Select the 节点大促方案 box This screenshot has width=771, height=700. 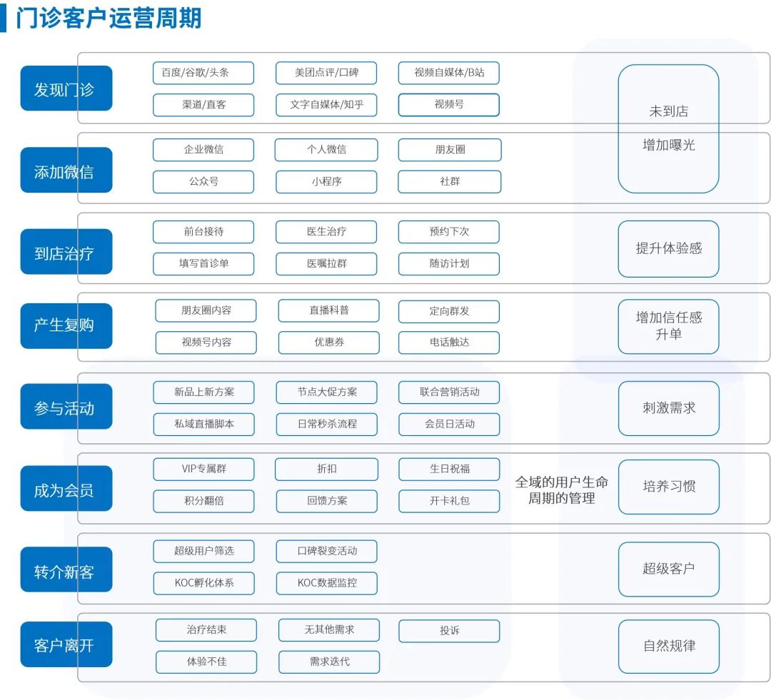tap(327, 392)
